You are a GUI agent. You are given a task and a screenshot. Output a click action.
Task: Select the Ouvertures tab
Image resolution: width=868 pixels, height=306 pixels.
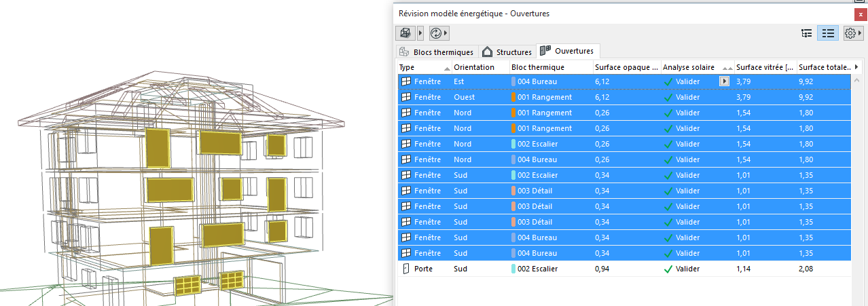(568, 51)
